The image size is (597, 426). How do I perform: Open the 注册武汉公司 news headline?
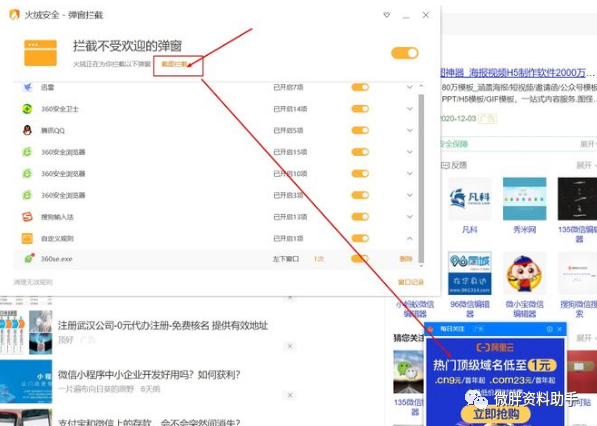(163, 325)
